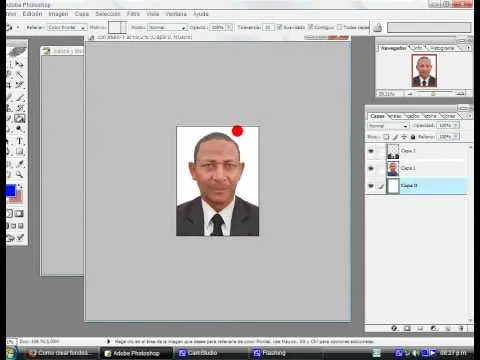Click the blue foreground color swatch
Viewport: 480px width, 360px height.
(x=11, y=191)
